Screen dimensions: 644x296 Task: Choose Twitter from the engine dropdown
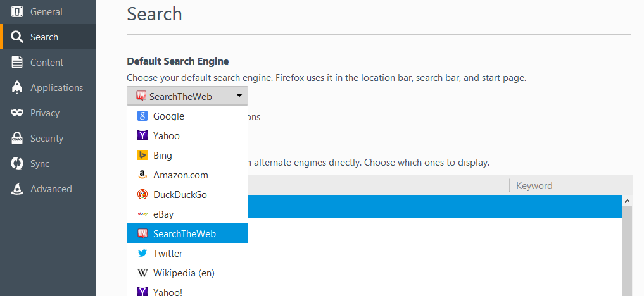pyautogui.click(x=167, y=254)
